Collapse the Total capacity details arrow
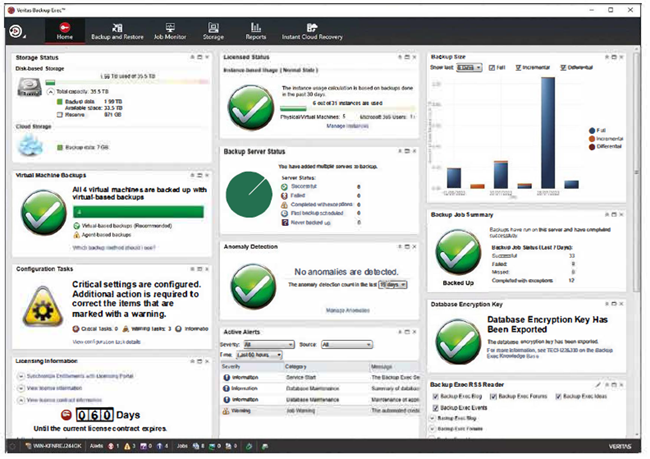This screenshot has width=650, height=459. (x=51, y=92)
